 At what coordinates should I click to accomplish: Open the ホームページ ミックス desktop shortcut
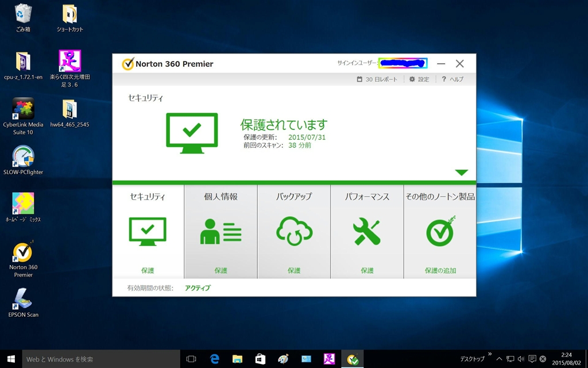point(23,207)
